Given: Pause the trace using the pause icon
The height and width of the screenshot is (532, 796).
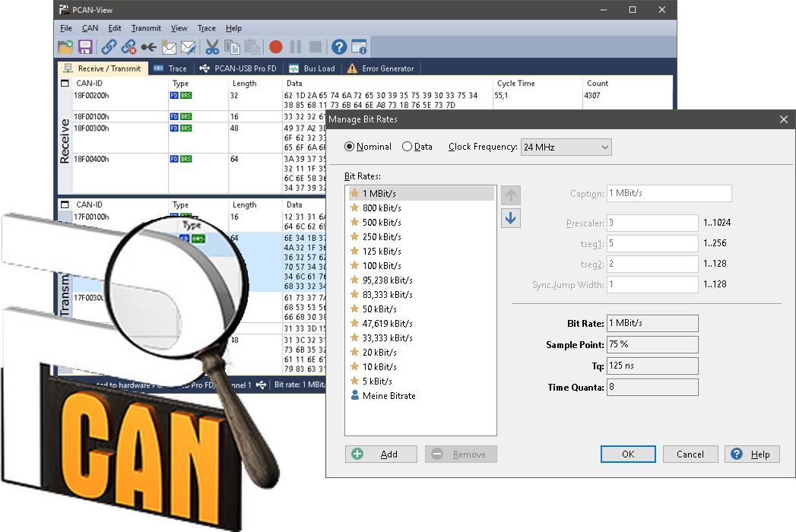Looking at the screenshot, I should [x=296, y=47].
